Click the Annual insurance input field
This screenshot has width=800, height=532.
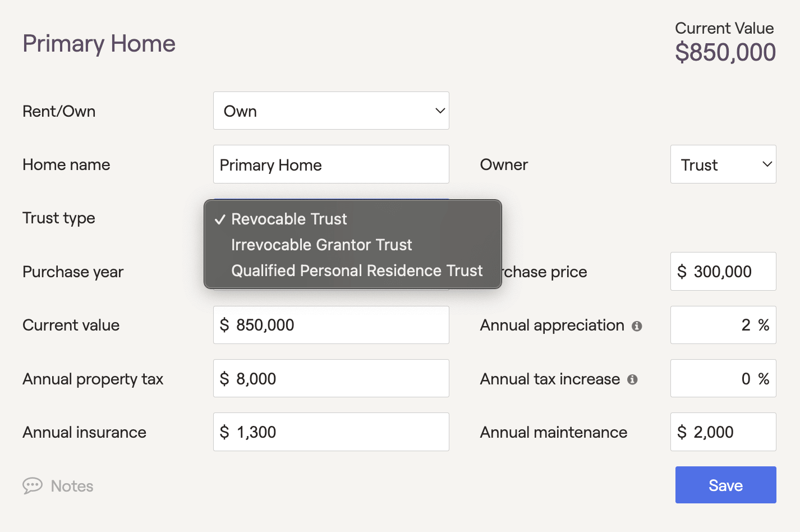coord(331,432)
